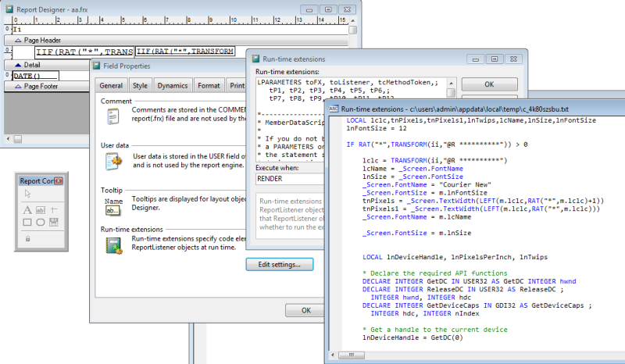625x364 pixels.
Task: Open the Dynamics tab
Action: (173, 86)
